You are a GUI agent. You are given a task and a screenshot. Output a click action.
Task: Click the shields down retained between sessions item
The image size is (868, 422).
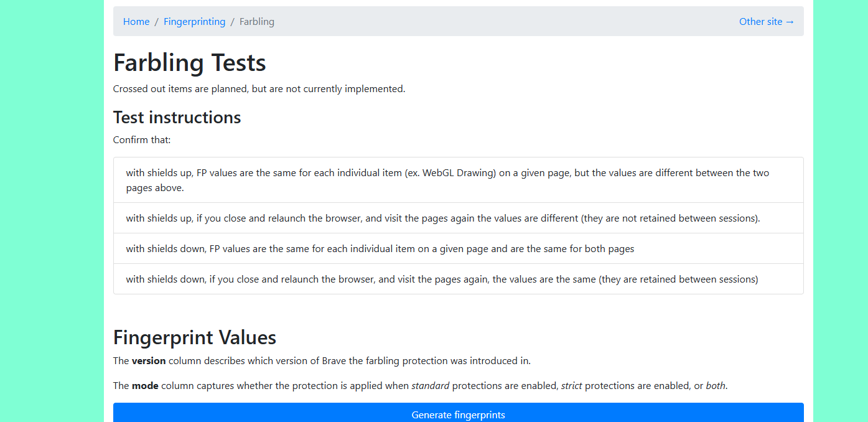pos(459,279)
